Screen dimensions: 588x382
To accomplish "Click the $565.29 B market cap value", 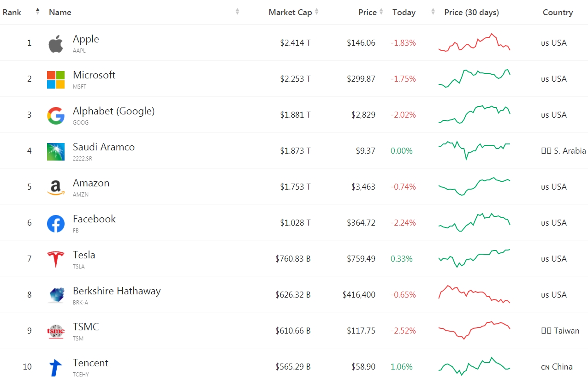I will tap(293, 367).
